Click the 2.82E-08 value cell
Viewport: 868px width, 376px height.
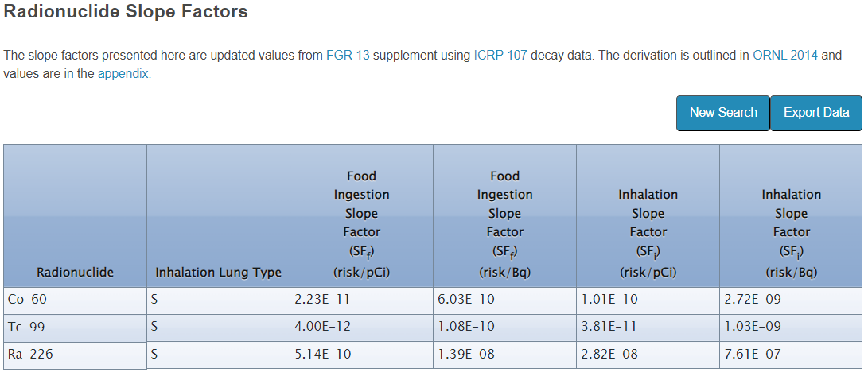click(x=648, y=355)
